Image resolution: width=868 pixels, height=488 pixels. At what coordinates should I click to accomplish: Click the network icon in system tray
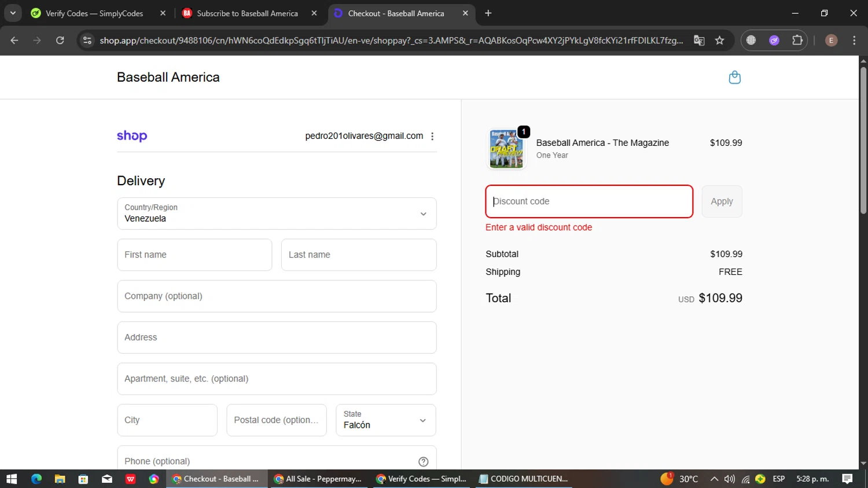(x=745, y=479)
